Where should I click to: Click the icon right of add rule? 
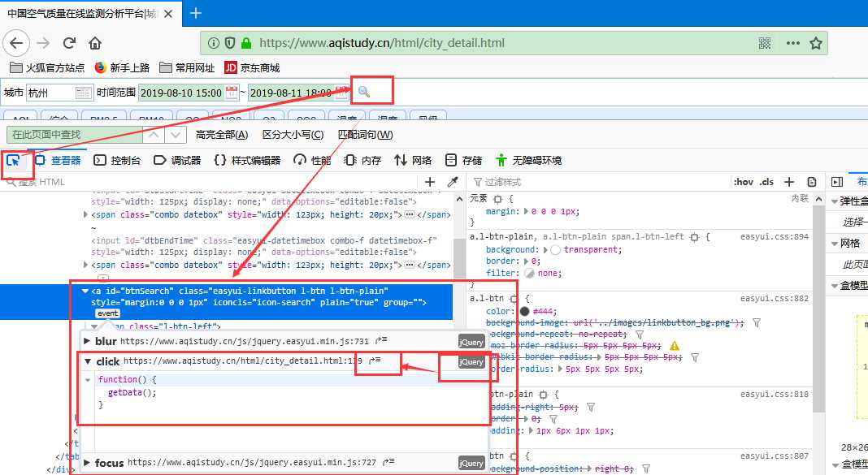point(812,182)
